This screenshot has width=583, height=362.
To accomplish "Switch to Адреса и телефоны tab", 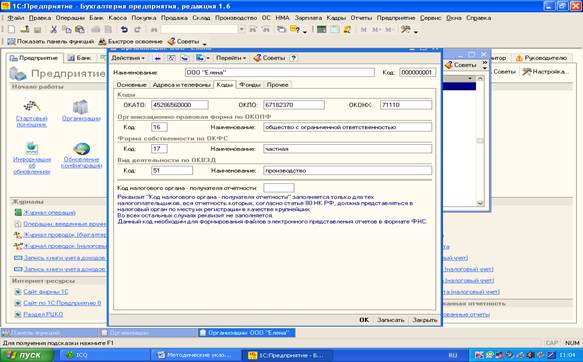I will coord(181,85).
